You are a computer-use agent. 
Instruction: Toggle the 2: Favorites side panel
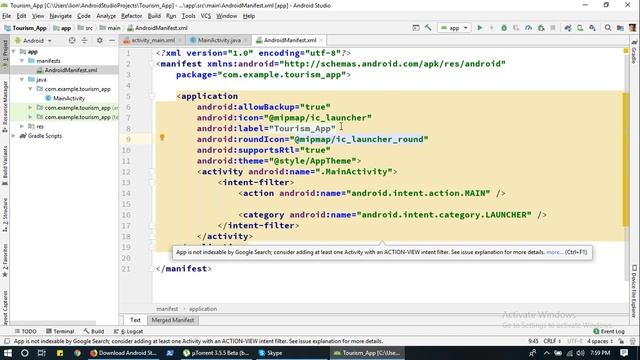coord(5,260)
